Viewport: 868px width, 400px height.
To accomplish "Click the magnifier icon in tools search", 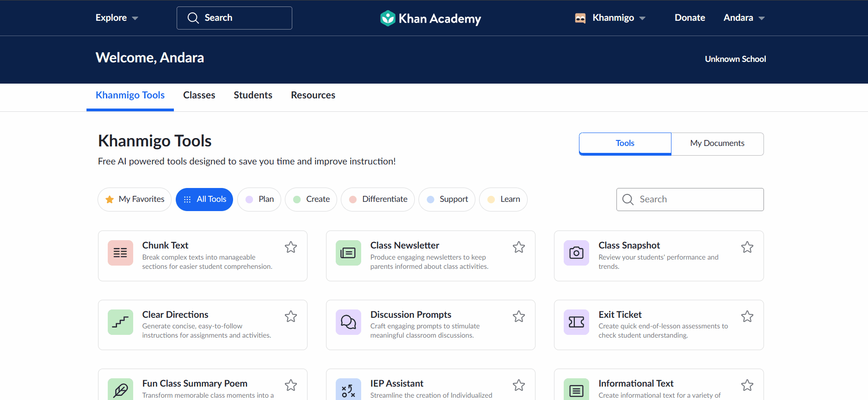I will coord(628,200).
